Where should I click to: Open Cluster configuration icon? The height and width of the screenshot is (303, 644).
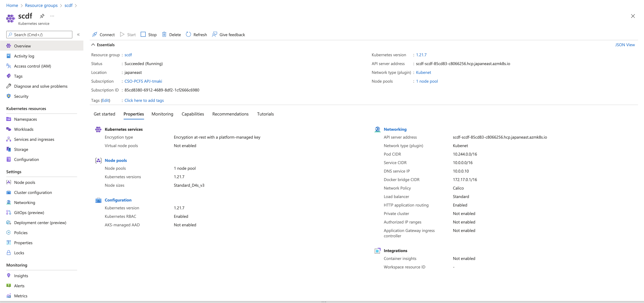point(8,192)
